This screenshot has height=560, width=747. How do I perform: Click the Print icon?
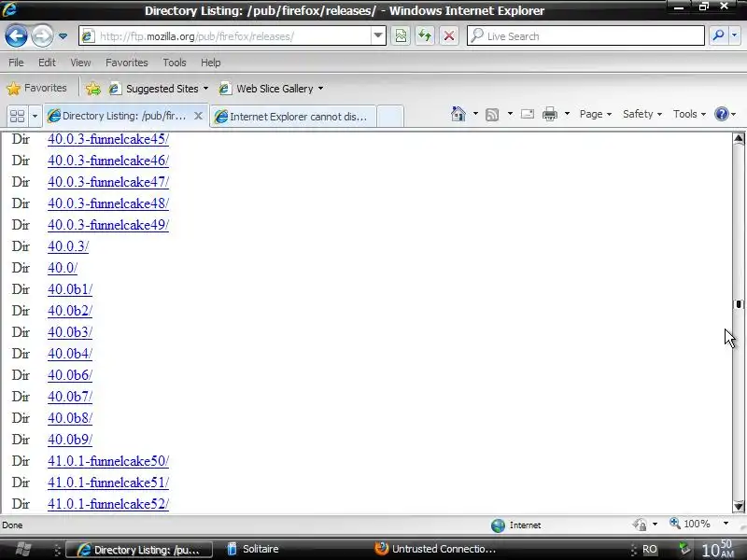[x=550, y=114]
